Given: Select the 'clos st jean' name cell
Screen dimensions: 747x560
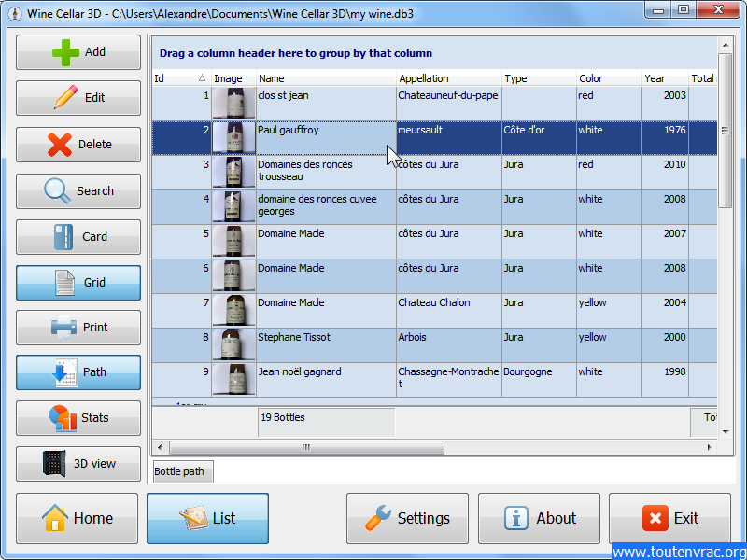Looking at the screenshot, I should 326,103.
